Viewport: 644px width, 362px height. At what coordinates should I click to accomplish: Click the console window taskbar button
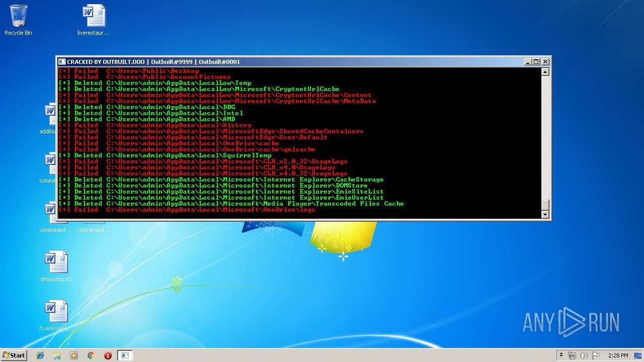click(x=125, y=355)
